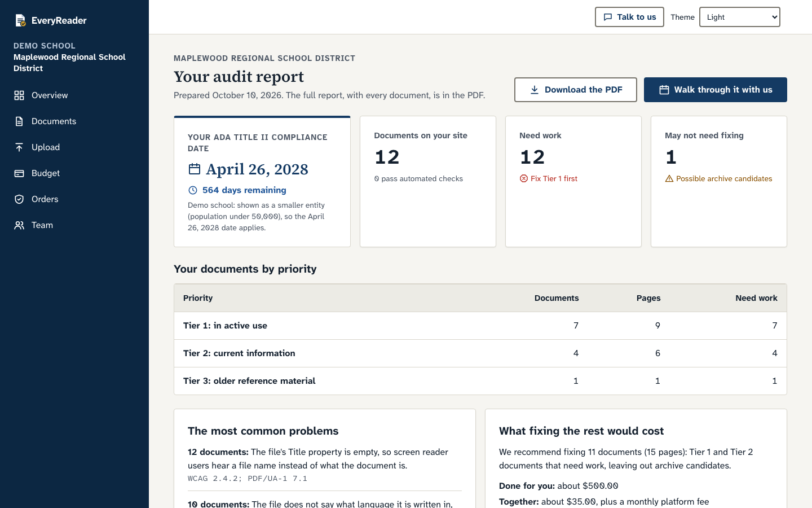Click the EveryReader brand name
812x508 pixels.
59,20
